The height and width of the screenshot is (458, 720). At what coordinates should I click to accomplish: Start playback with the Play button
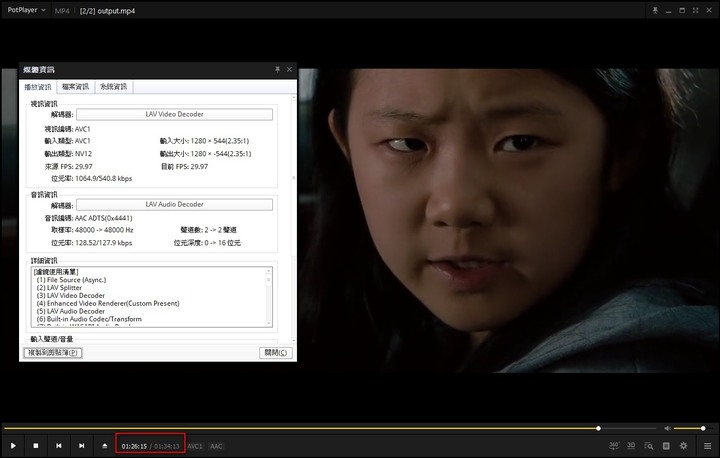[x=13, y=446]
